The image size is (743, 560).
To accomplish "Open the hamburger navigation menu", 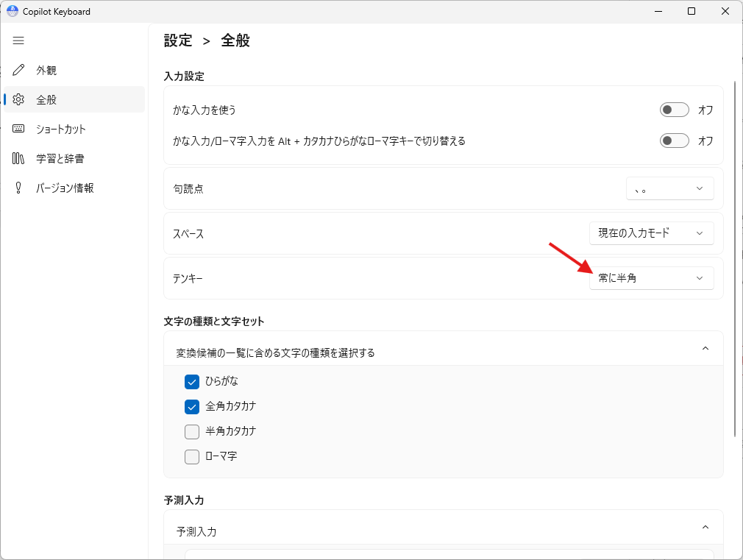I will pos(18,40).
